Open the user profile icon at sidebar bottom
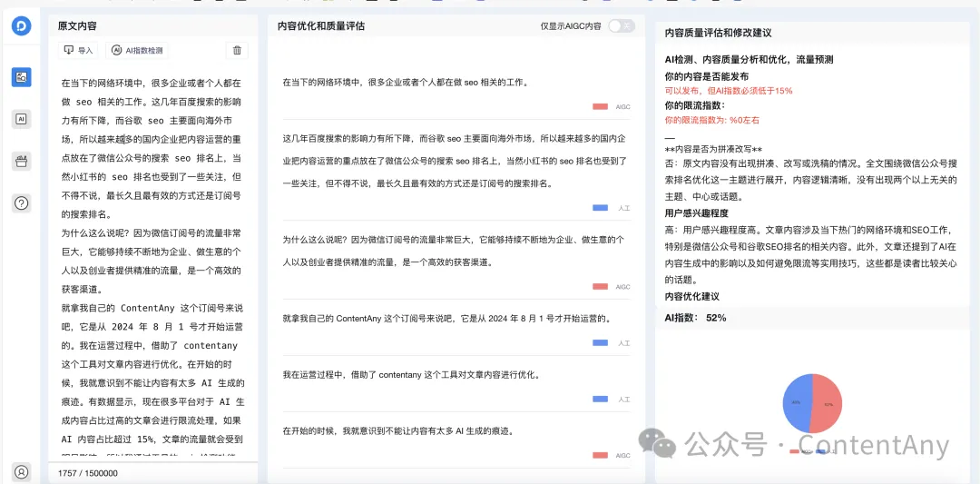 [22, 471]
